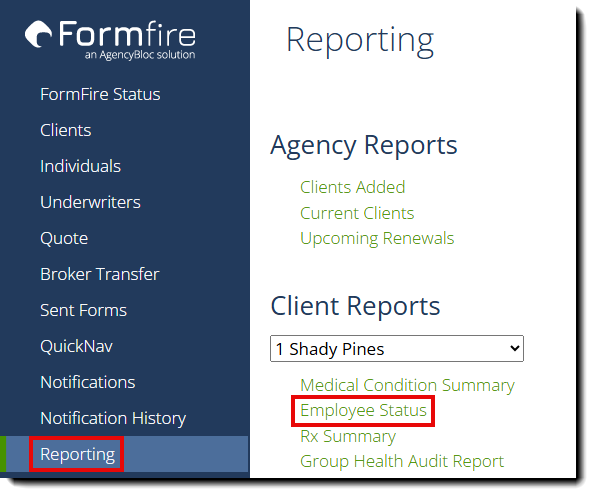The image size is (591, 495).
Task: Open Medical Condition Summary report
Action: coord(407,386)
